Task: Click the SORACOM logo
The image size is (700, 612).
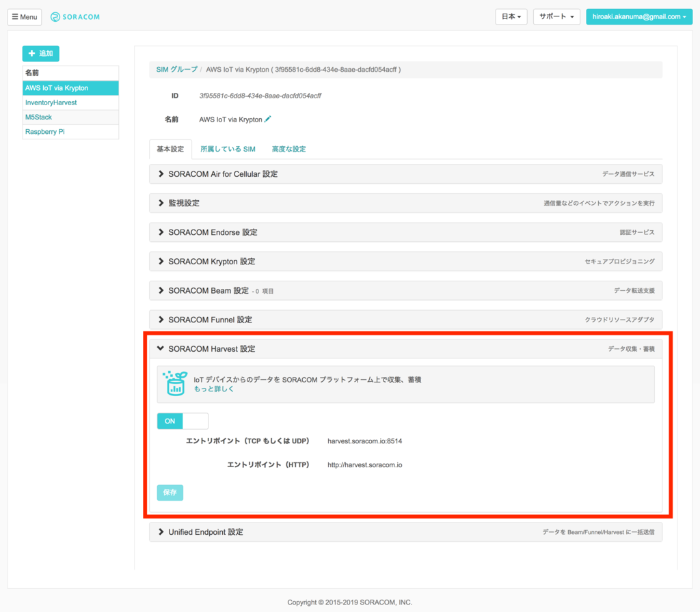Action: (75, 17)
